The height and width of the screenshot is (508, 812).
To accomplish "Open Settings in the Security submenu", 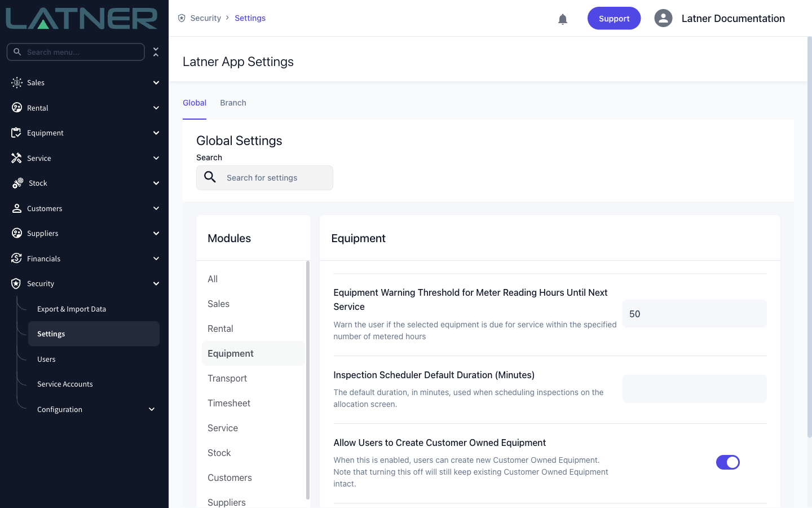I will (94, 334).
